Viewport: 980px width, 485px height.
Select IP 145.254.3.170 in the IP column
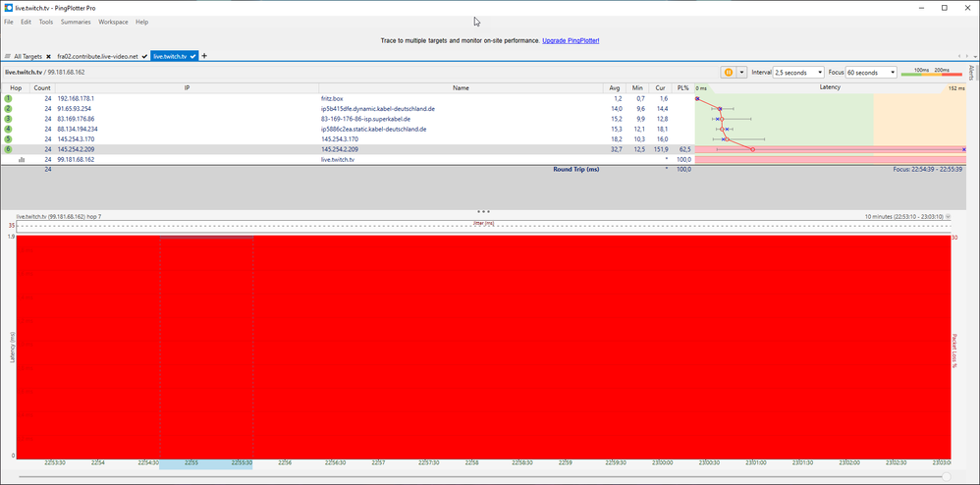click(76, 138)
